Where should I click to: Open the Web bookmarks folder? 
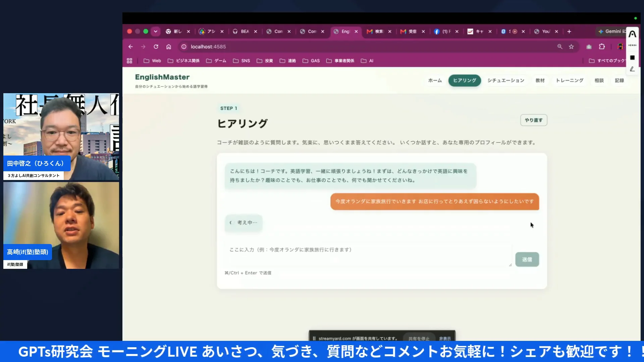(152, 61)
